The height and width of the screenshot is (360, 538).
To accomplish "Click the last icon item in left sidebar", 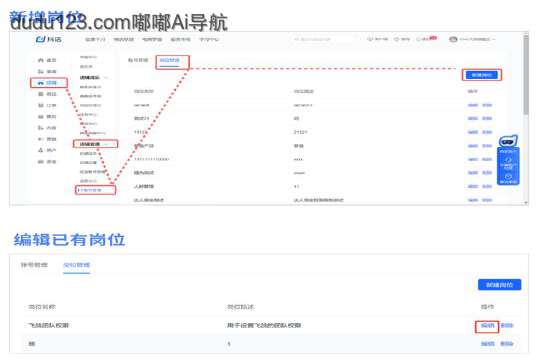I will coord(47,162).
